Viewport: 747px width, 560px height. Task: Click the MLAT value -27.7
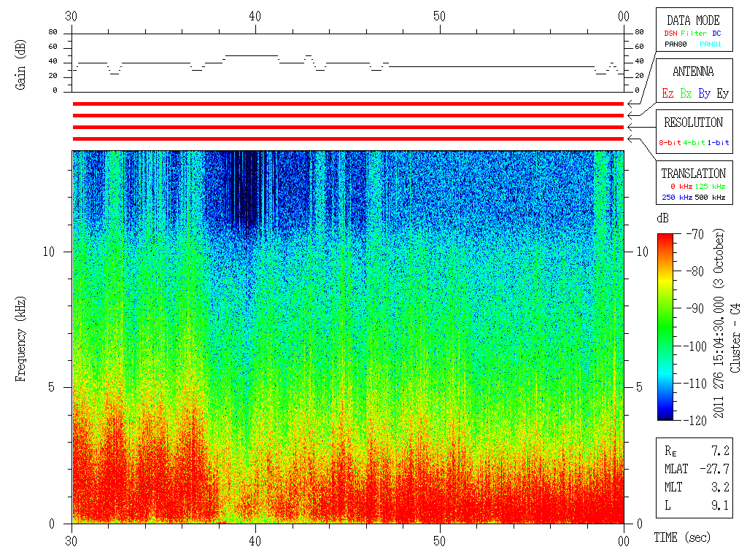click(x=714, y=469)
